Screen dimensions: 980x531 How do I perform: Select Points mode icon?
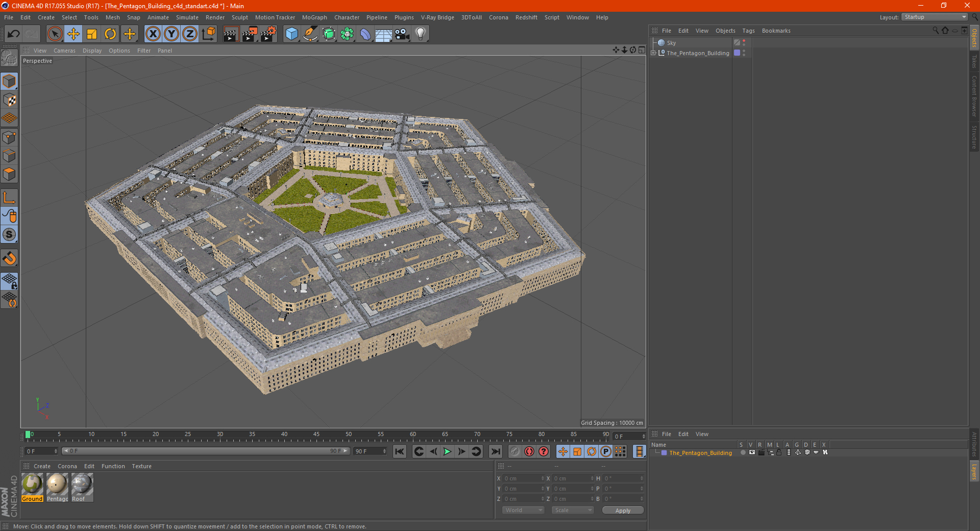[9, 137]
